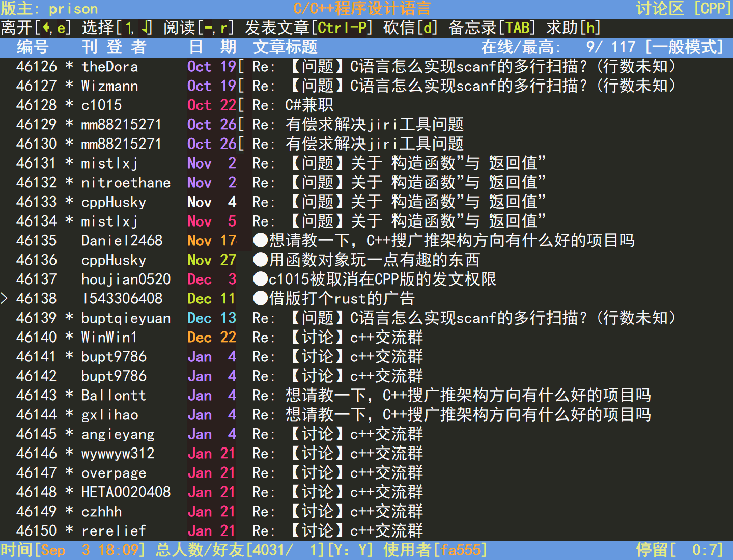
Task: Click the asterisk mark of post 46150
Action: (x=69, y=530)
